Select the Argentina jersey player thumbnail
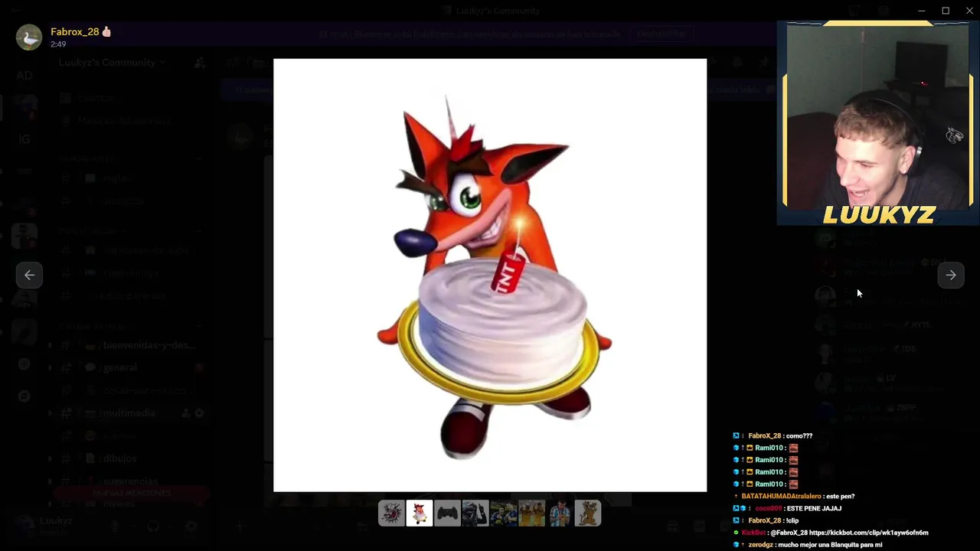The image size is (980, 551). [x=560, y=514]
